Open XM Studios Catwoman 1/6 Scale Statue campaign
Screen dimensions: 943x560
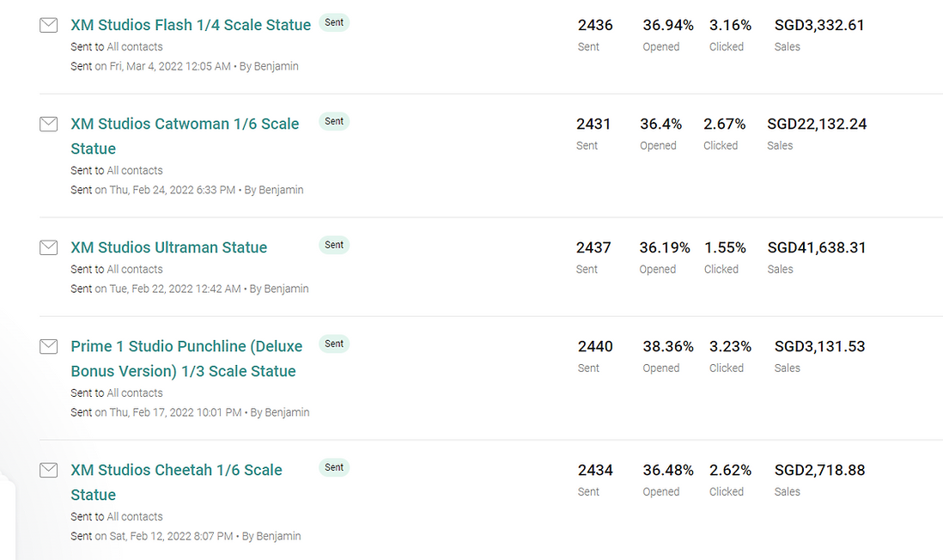click(x=185, y=136)
